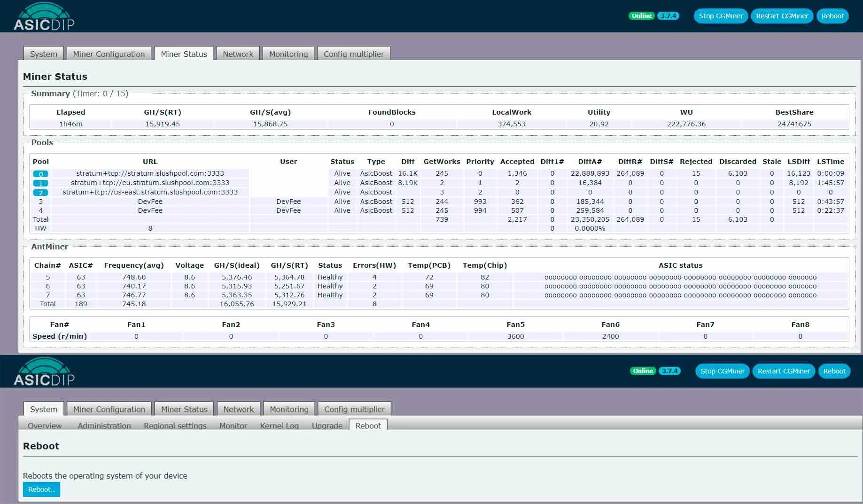Click the chain 5 chip temperature 82

coord(485,277)
